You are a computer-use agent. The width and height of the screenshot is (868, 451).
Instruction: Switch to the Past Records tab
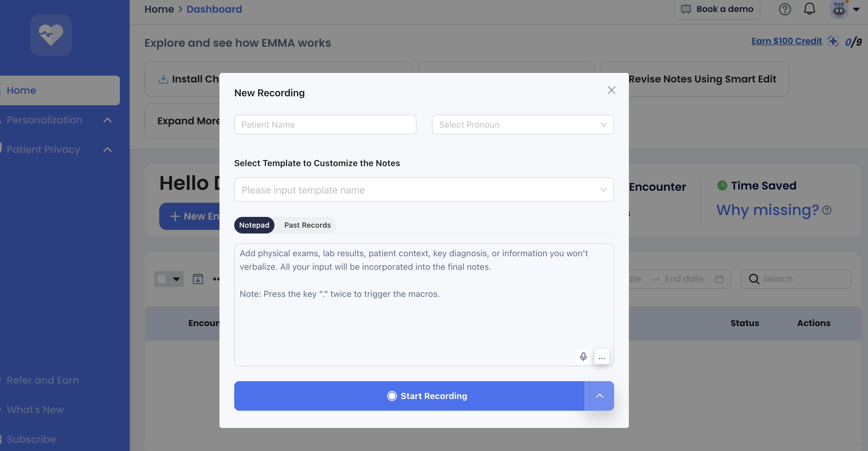click(307, 225)
